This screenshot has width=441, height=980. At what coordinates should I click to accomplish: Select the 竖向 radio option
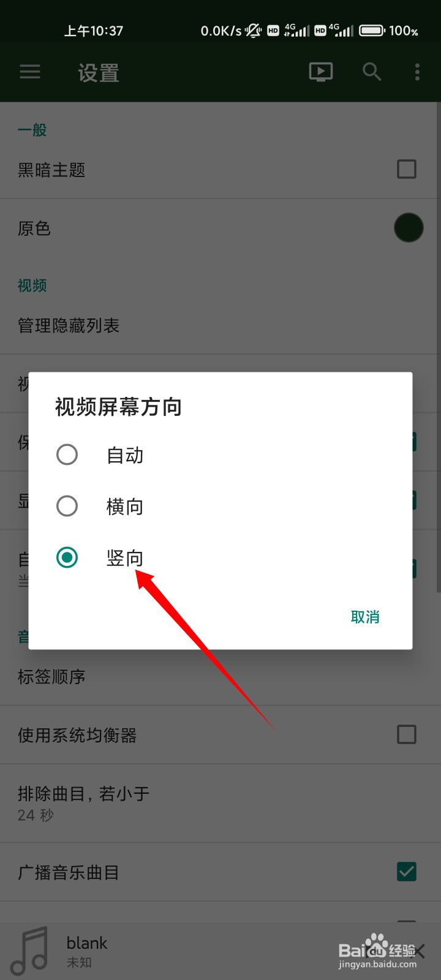tap(220, 558)
